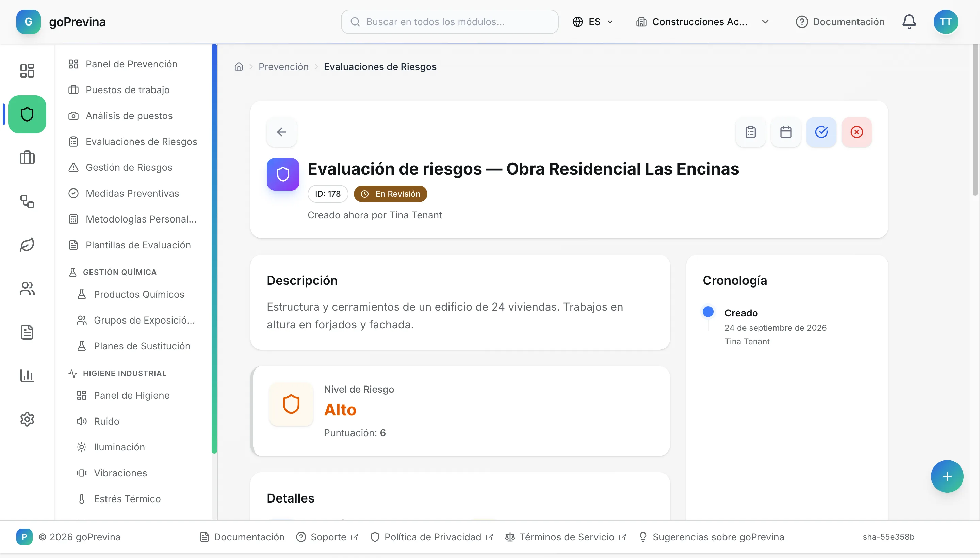Open the bar chart reports icon
The width and height of the screenshot is (980, 558).
pyautogui.click(x=27, y=375)
